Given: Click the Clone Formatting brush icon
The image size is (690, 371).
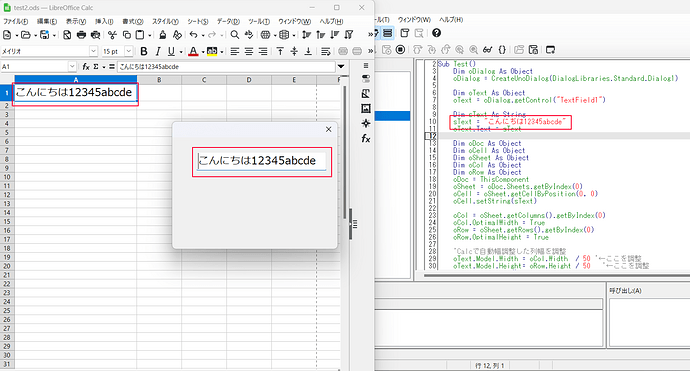Looking at the screenshot, I should tap(163, 35).
